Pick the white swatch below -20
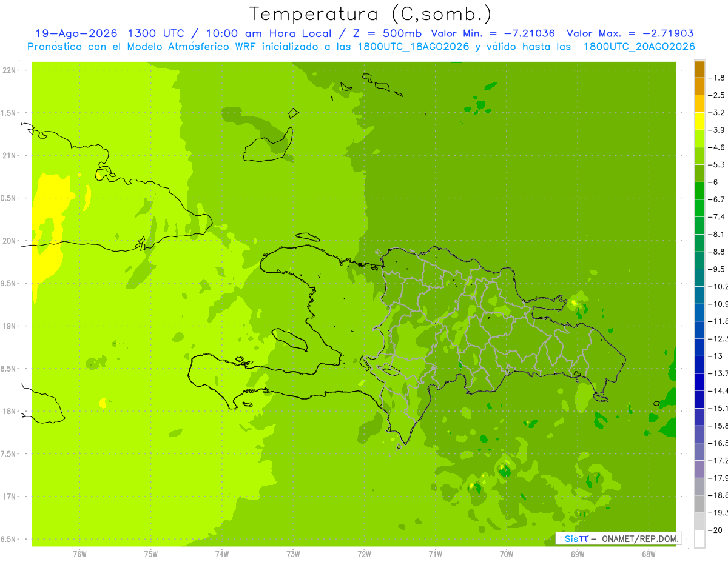Screen dimensions: 728x562 699,539
